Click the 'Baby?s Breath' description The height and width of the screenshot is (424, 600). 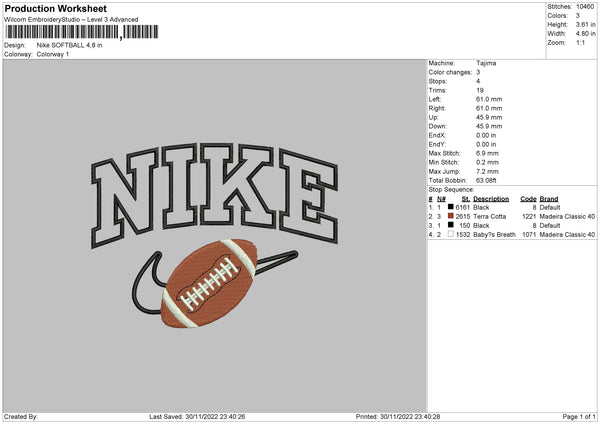click(494, 235)
